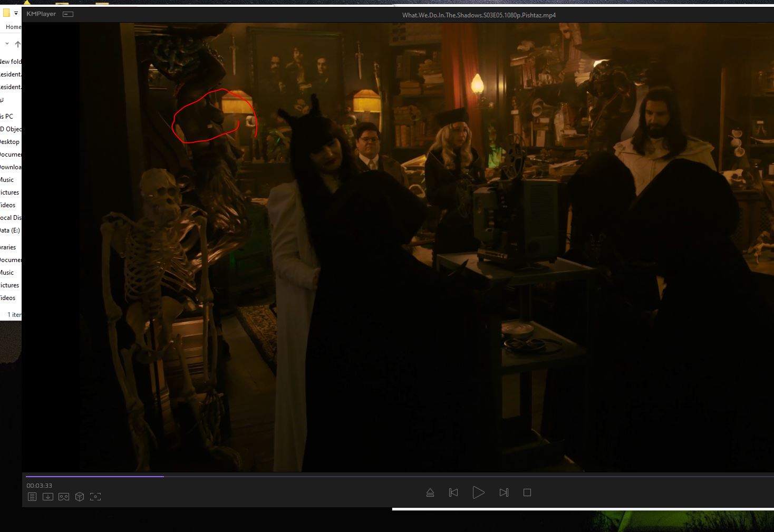Toggle VR mode goggles icon

click(64, 497)
